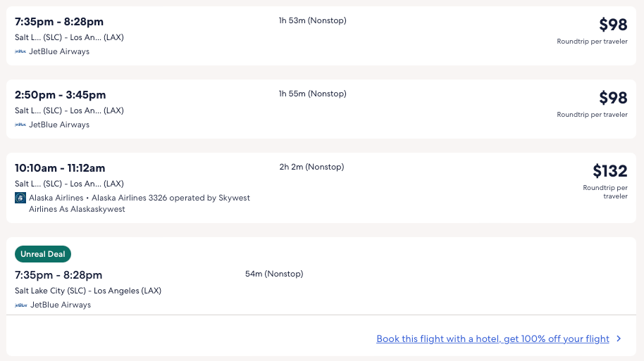This screenshot has height=361, width=644.
Task: Select the $98 price on the 2:50pm flight
Action: tap(613, 98)
